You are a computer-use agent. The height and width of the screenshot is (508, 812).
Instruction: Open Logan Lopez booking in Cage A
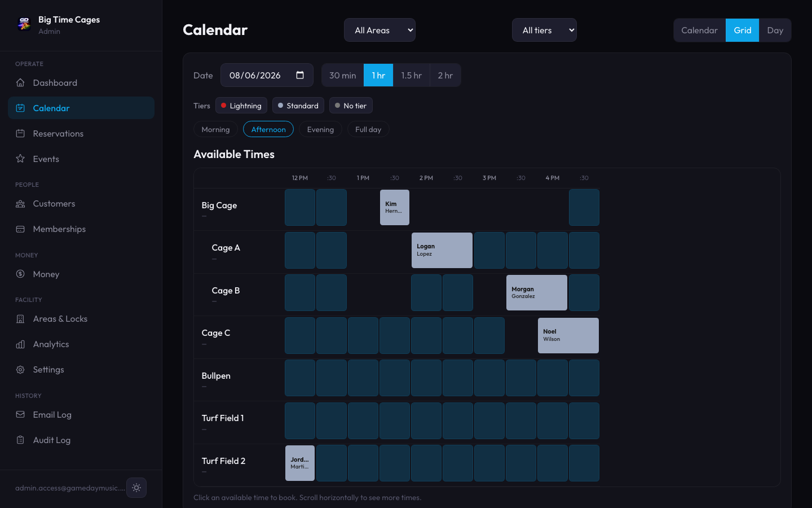(442, 250)
